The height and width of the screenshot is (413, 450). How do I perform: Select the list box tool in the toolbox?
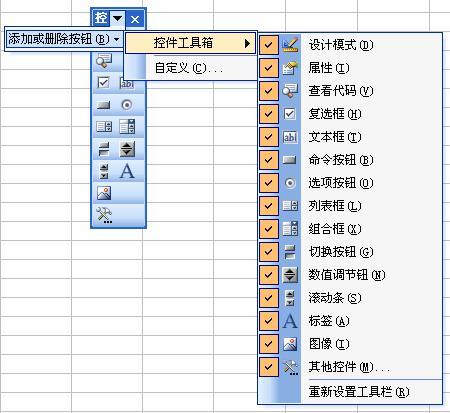click(x=104, y=127)
